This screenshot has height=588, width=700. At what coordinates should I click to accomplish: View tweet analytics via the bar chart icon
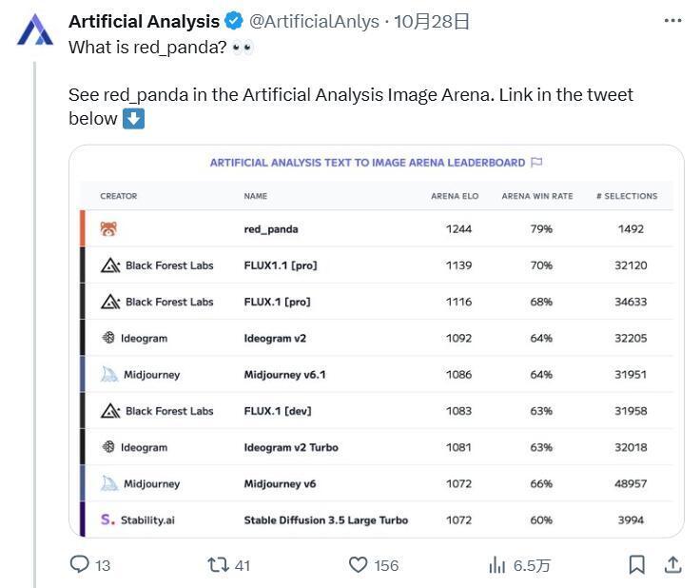pos(497,564)
